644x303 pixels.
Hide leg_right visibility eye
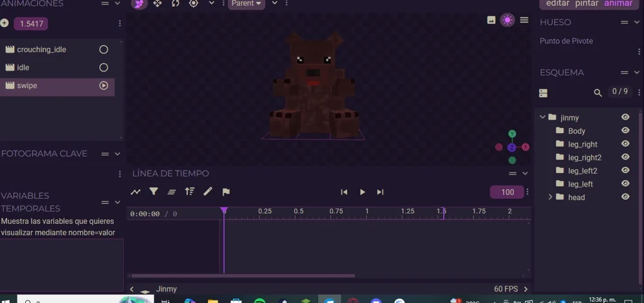click(x=625, y=143)
